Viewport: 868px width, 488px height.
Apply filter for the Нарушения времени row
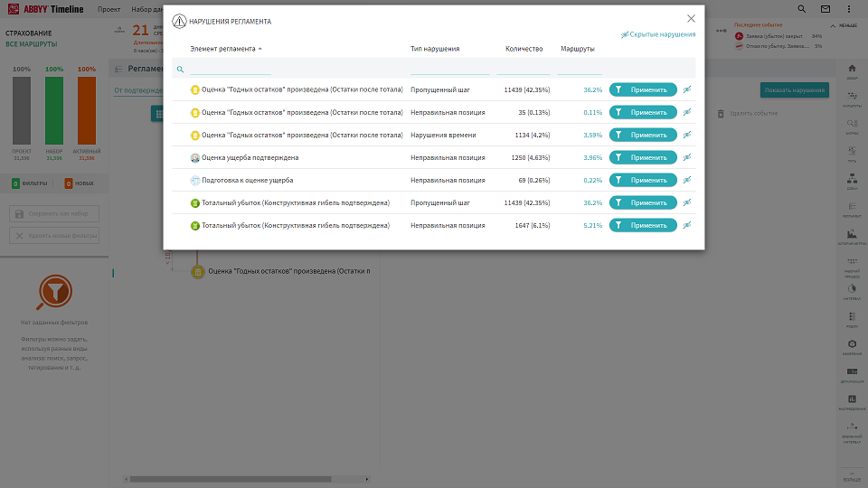643,135
